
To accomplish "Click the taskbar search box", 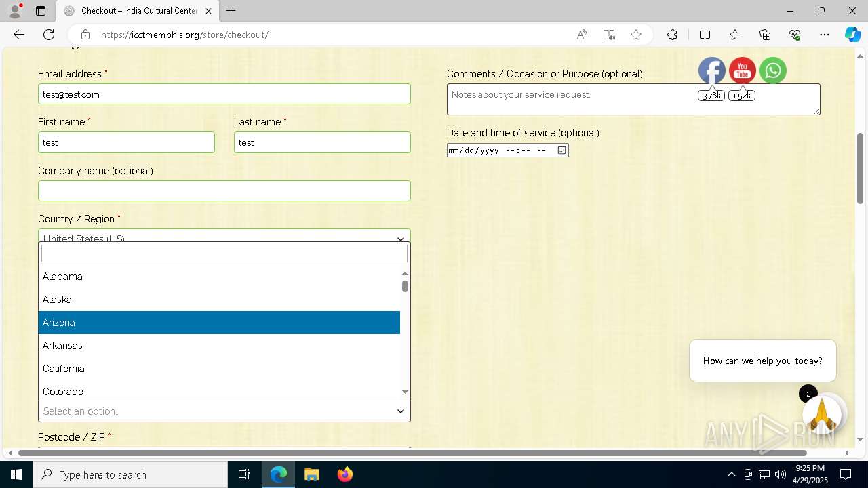I will (130, 474).
